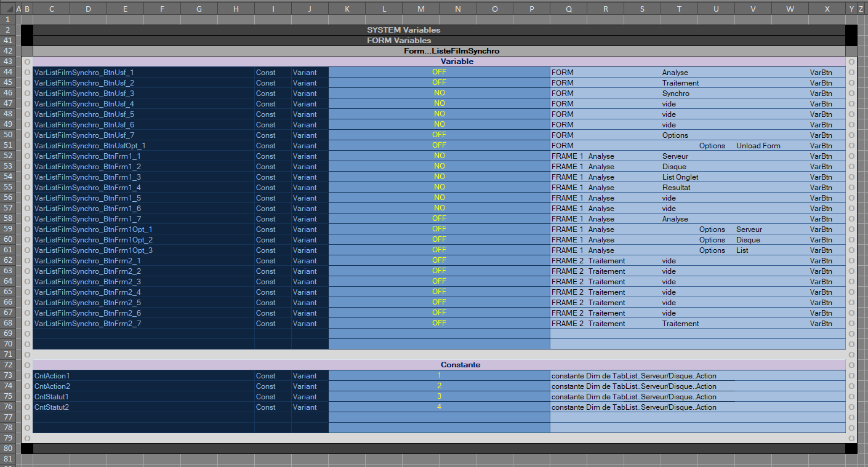The image size is (868, 467).
Task: Click the VarListFilmSynchro_BtnUsfOpt_1 cell
Action: point(143,146)
